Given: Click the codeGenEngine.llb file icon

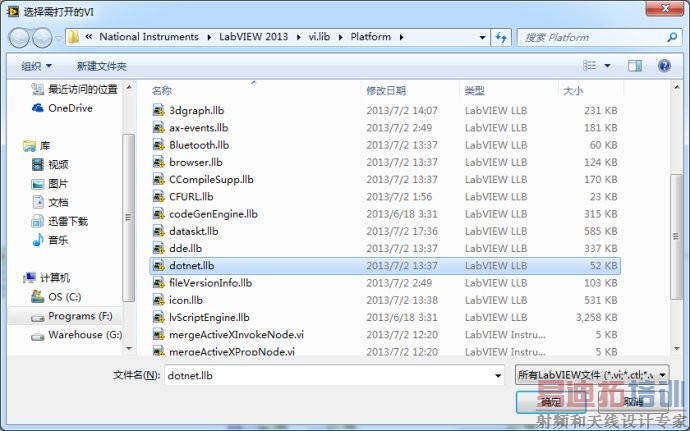Looking at the screenshot, I should pos(158,214).
